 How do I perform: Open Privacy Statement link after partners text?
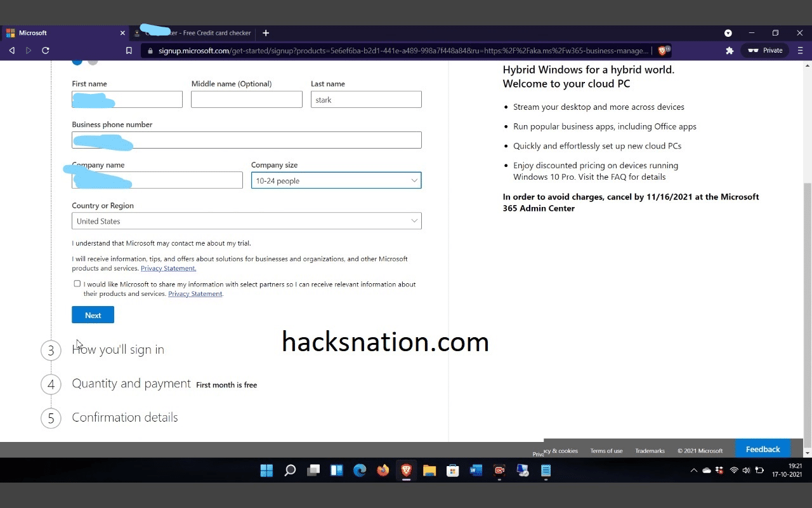coord(195,294)
